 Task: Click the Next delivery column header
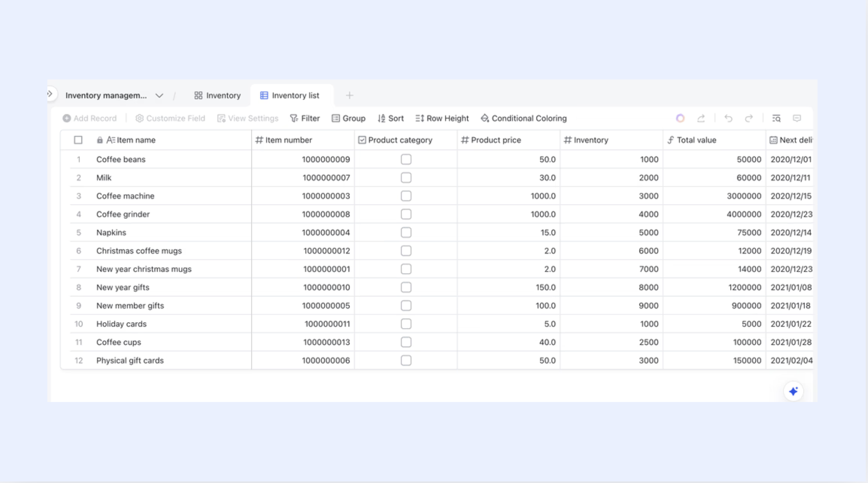790,140
